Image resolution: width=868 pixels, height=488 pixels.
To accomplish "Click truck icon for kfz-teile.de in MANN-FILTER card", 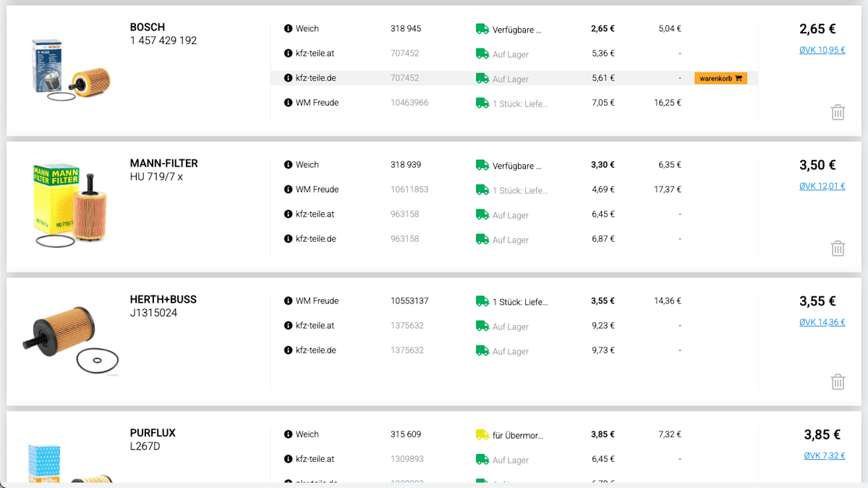I will click(482, 239).
